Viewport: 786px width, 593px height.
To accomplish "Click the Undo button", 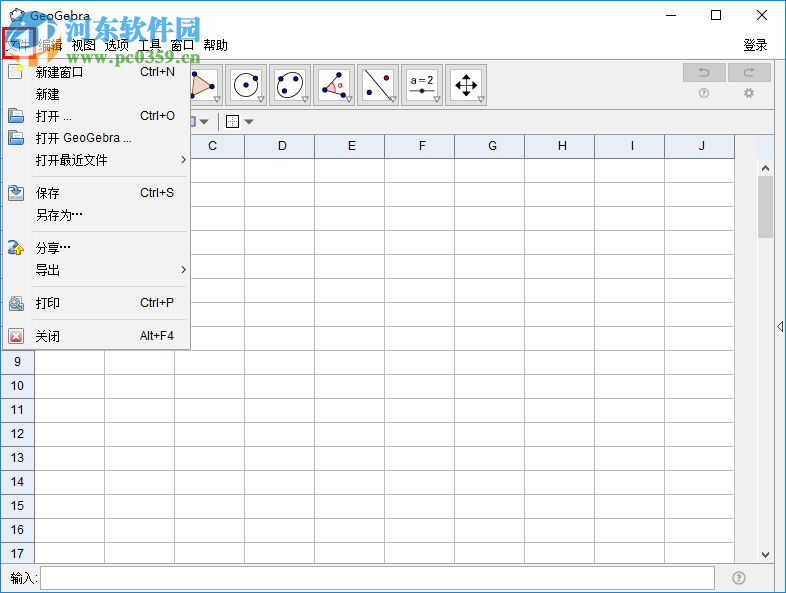I will [x=704, y=73].
